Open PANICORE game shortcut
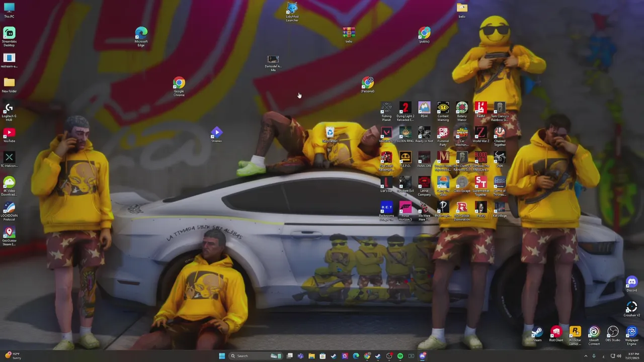 coord(424,159)
